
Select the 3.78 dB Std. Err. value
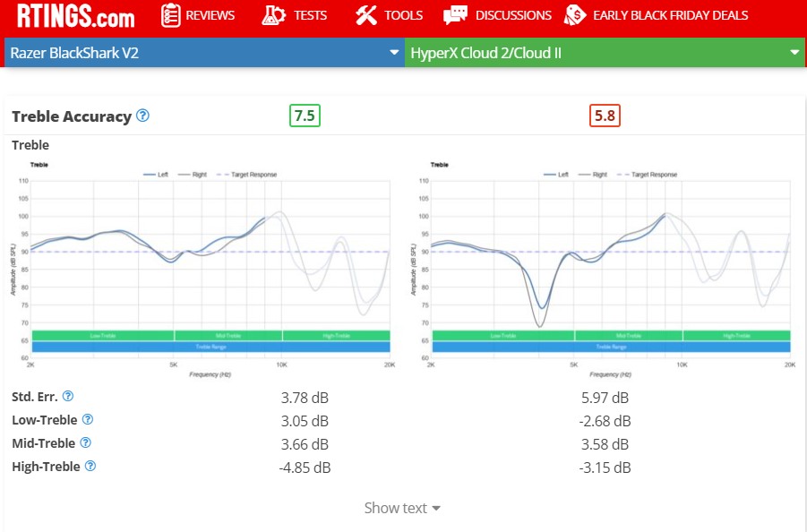coord(305,398)
